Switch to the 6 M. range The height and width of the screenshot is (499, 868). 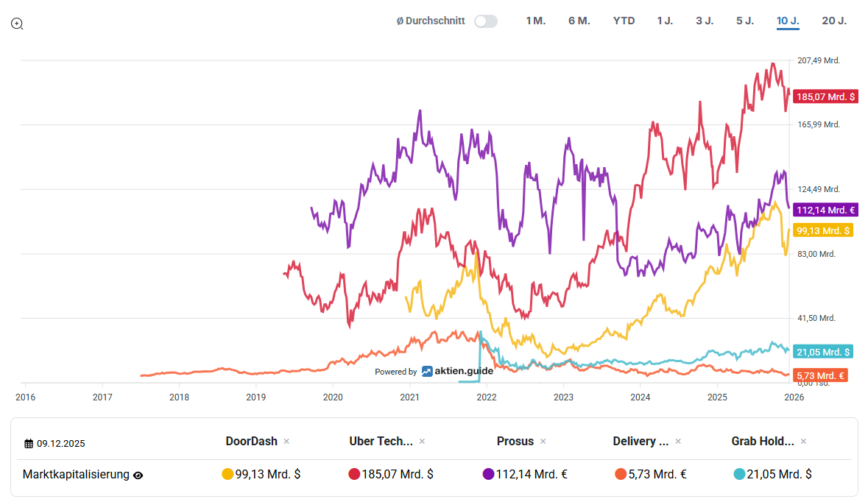(579, 21)
